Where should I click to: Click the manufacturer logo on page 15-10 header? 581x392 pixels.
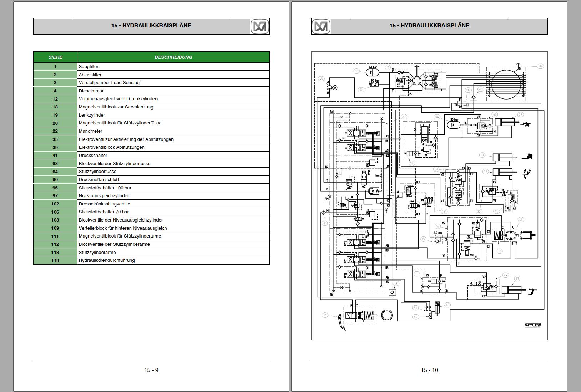[x=322, y=25]
